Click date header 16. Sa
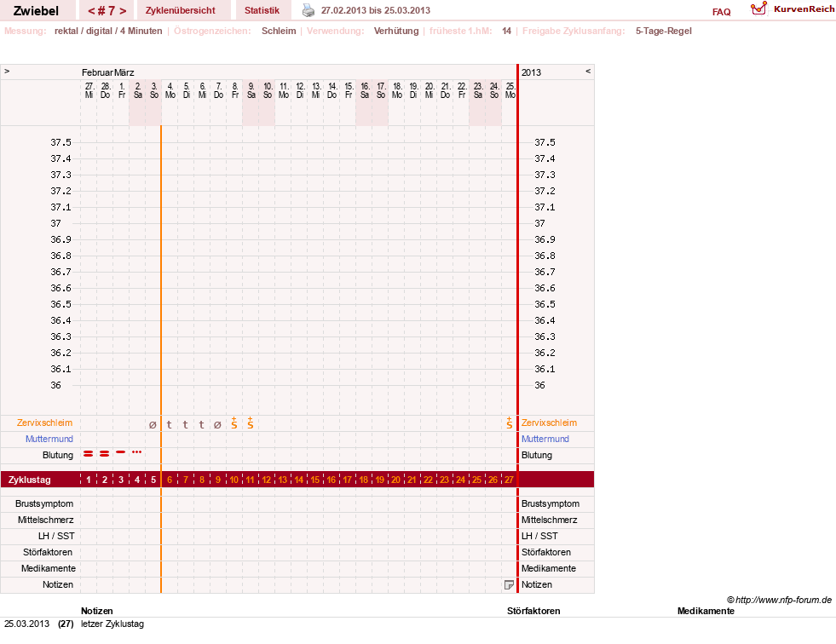Image resolution: width=836 pixels, height=644 pixels. (x=365, y=90)
